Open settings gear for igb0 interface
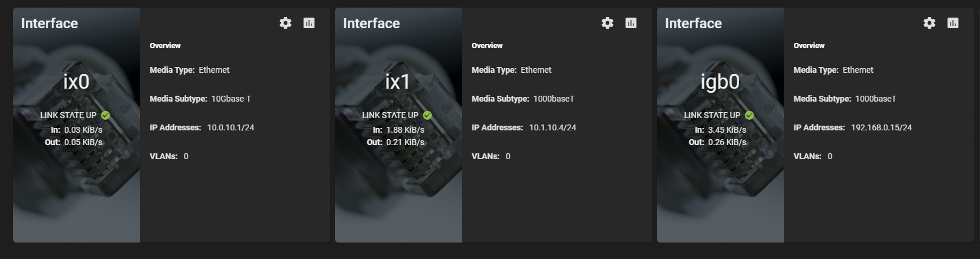The image size is (980, 259). point(929,23)
